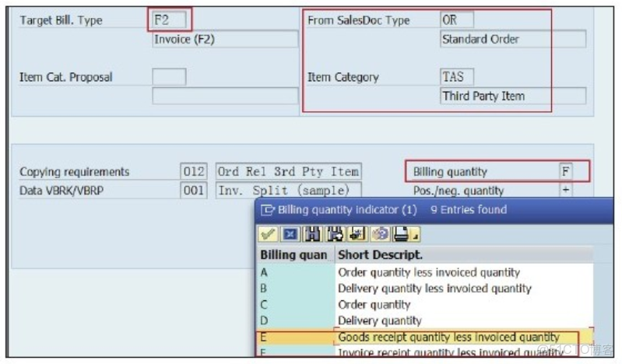Click the Item Category field TAS
Viewport: 622px width, 364px height.
(x=457, y=76)
